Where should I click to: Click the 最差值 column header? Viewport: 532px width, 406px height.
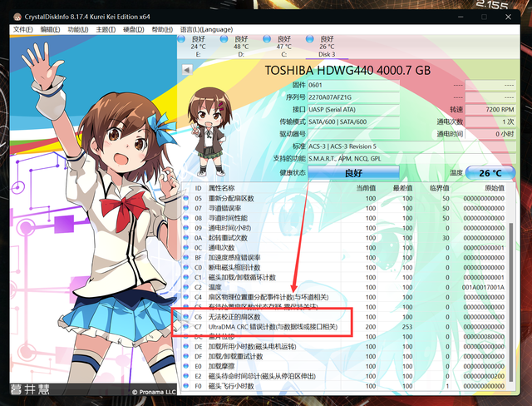[402, 188]
